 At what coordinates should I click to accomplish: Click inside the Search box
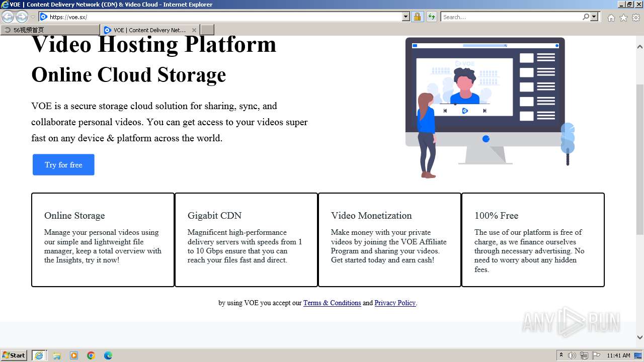point(511,17)
